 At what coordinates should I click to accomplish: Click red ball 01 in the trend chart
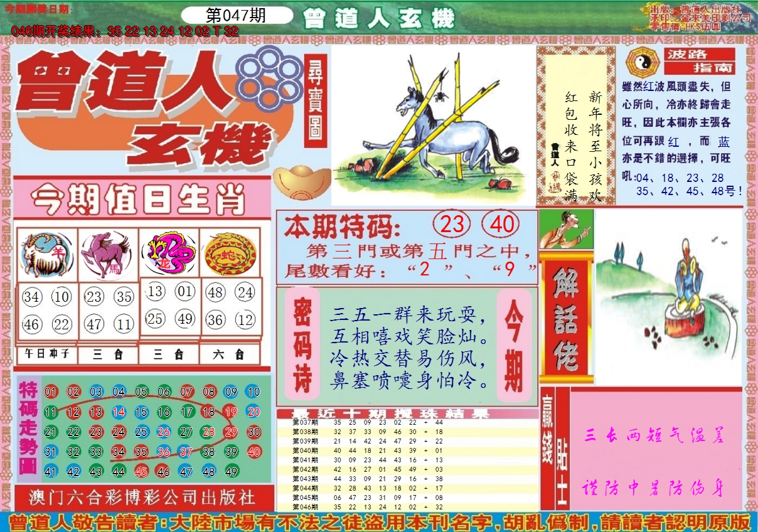click(51, 392)
